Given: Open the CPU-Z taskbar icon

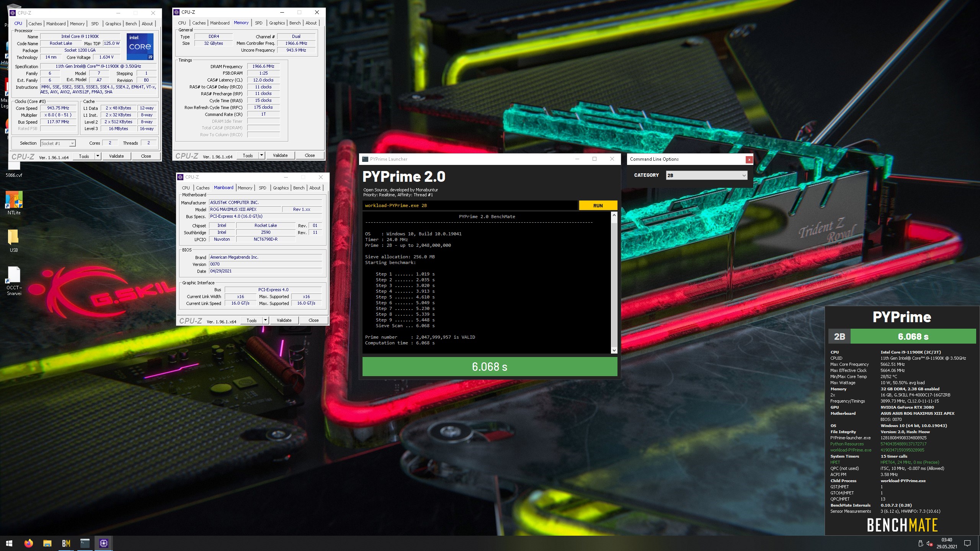Looking at the screenshot, I should [103, 543].
